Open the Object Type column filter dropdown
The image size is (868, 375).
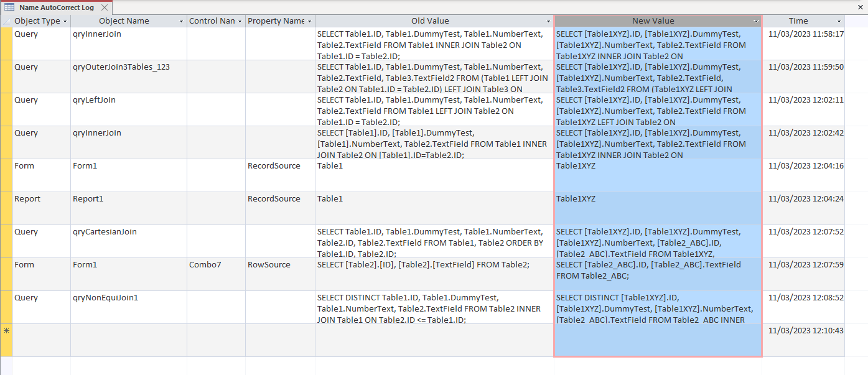pos(65,21)
